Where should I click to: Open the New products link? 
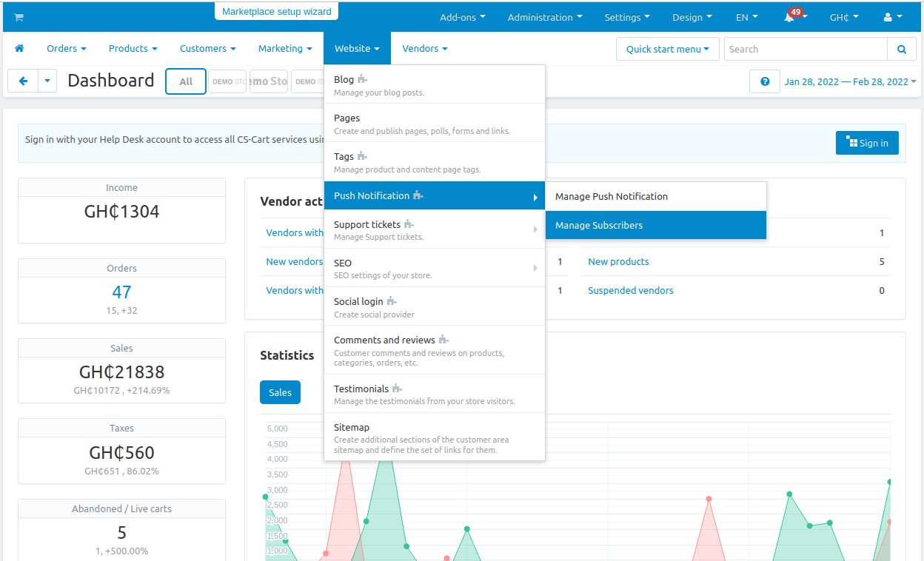[x=618, y=261]
